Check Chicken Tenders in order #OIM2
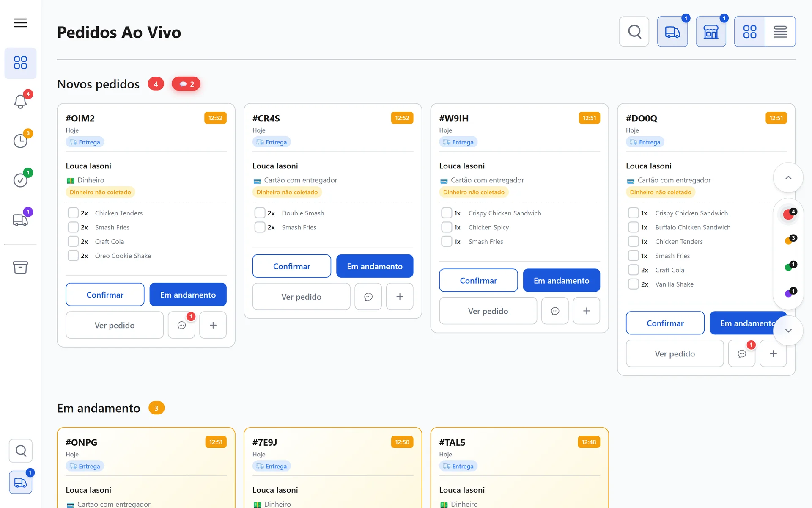The width and height of the screenshot is (812, 508). 73,213
